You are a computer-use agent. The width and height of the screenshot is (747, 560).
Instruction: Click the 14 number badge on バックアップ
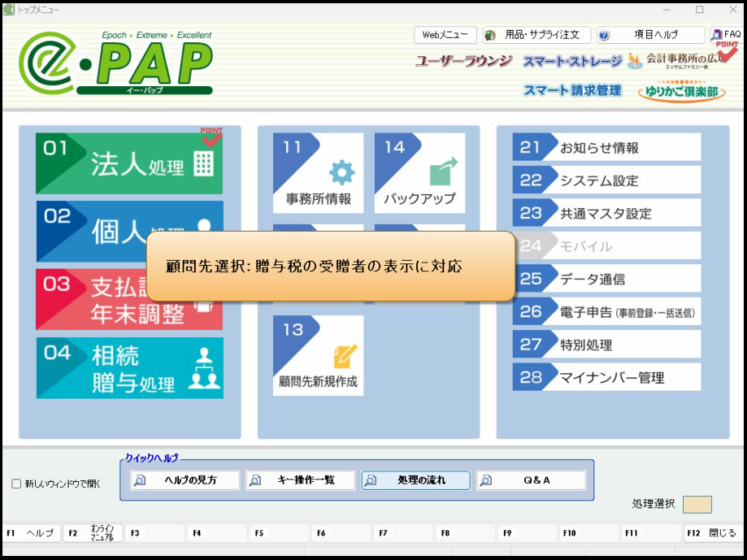click(394, 148)
